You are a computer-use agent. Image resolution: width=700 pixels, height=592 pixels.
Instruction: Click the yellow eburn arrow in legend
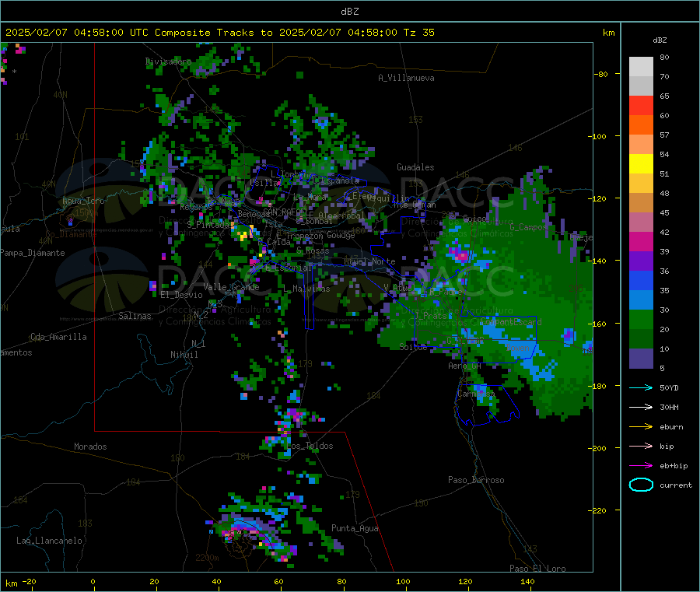pyautogui.click(x=641, y=427)
